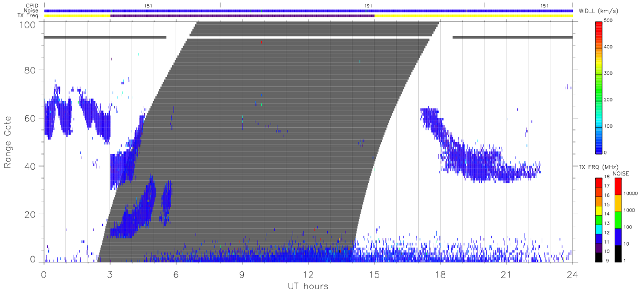Click the x-axis tick label '12'
Image resolution: width=644 pixels, height=297 pixels.
(308, 274)
